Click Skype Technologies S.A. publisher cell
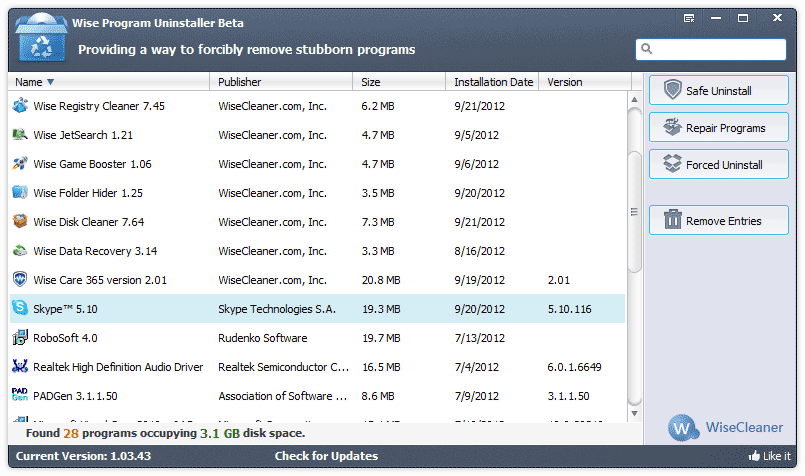Screen dimensions: 805x476 (x=277, y=309)
